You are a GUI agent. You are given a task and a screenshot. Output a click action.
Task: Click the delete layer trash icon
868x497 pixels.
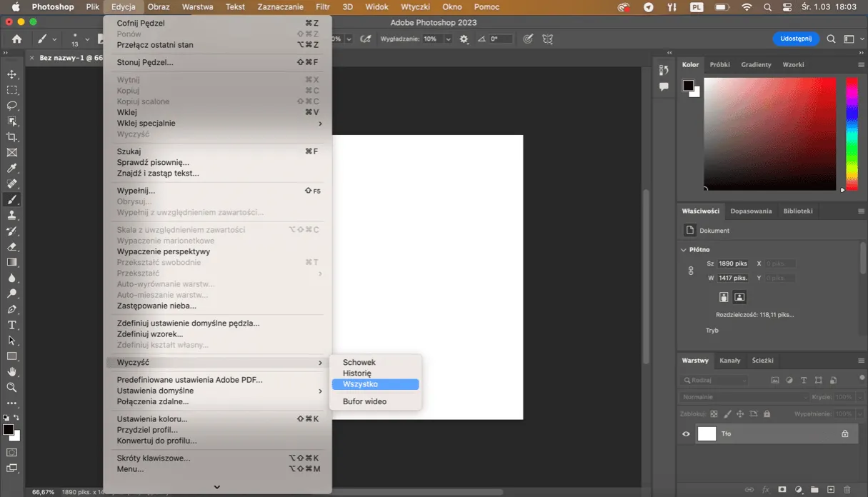847,490
